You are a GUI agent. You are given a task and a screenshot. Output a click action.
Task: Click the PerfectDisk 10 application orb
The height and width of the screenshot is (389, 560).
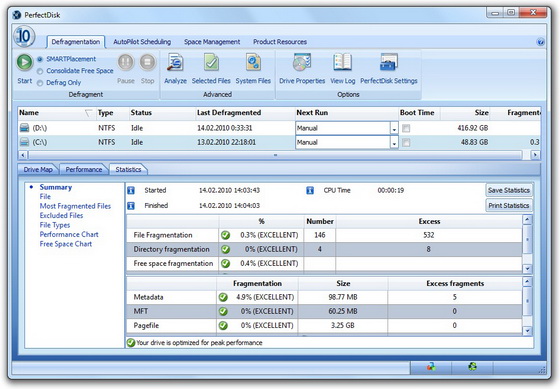coord(24,36)
